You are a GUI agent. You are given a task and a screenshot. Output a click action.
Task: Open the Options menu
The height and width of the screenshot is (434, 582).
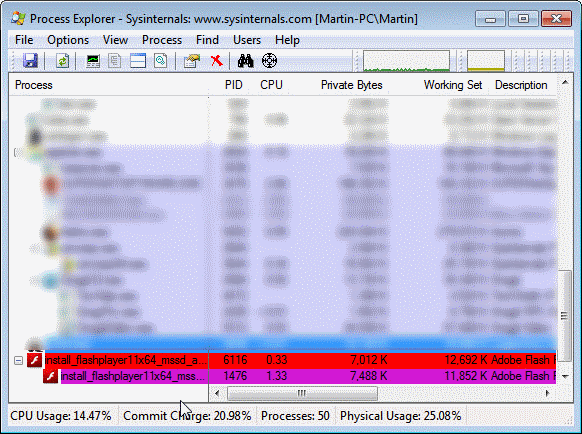68,40
